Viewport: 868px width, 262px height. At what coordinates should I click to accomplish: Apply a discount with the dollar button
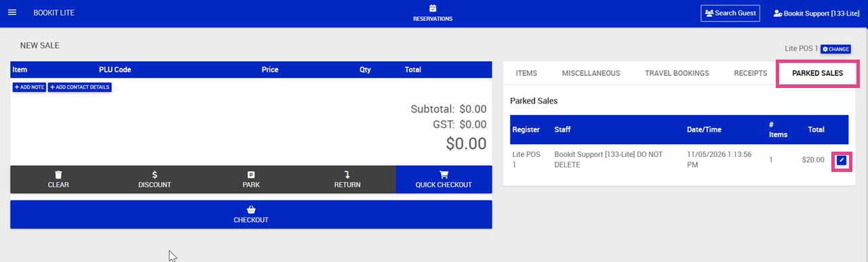155,179
